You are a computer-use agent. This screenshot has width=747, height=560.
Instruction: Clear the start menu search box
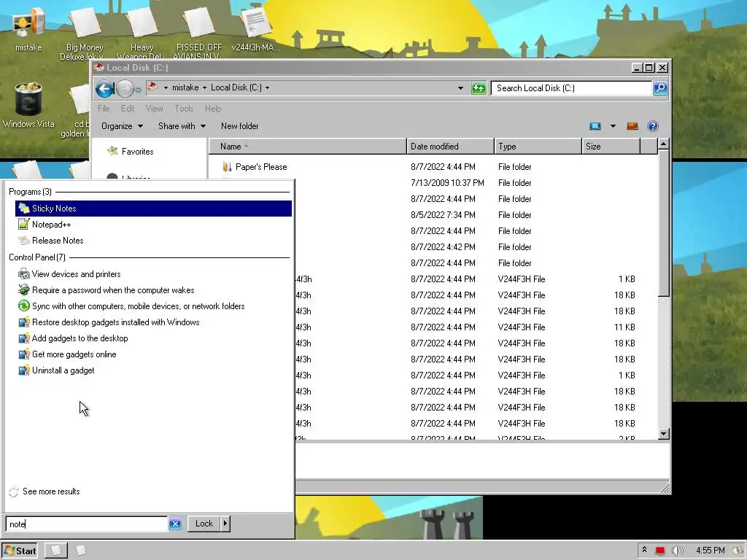175,524
